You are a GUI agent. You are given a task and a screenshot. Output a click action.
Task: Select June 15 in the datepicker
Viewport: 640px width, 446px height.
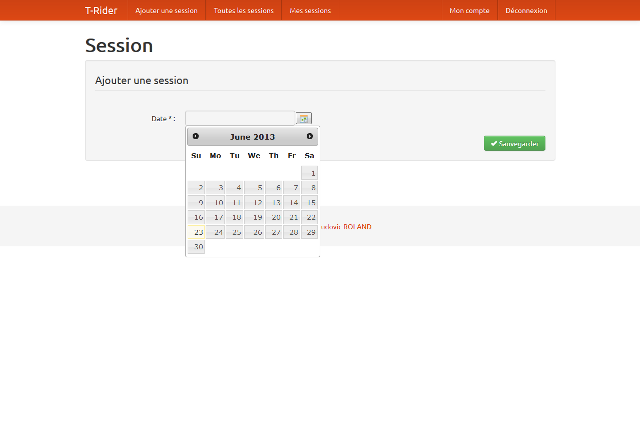click(310, 202)
